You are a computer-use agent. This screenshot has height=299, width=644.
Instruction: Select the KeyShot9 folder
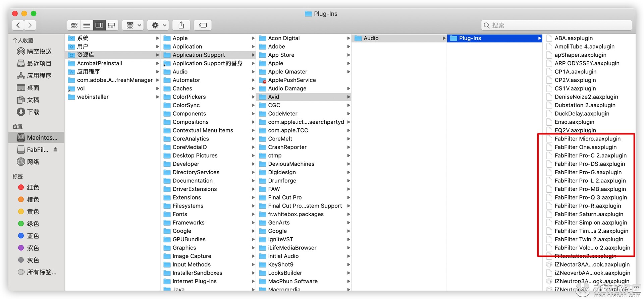click(304, 264)
